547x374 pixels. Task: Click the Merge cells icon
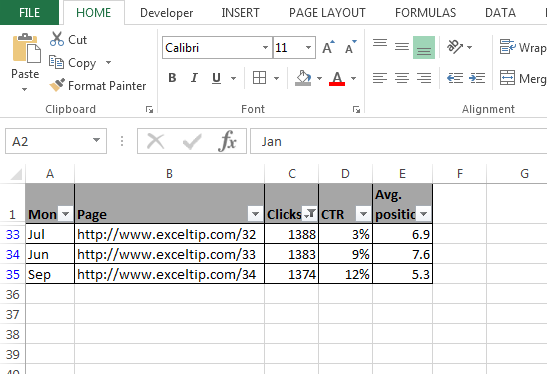[x=507, y=78]
